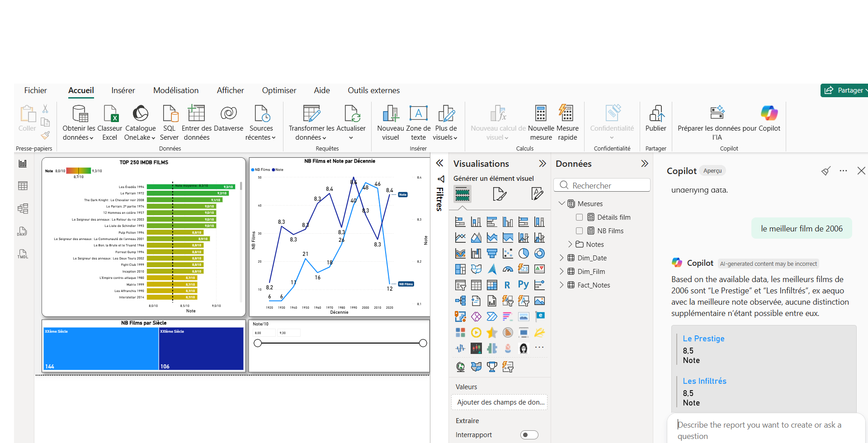Open the Fichier menu

click(35, 90)
